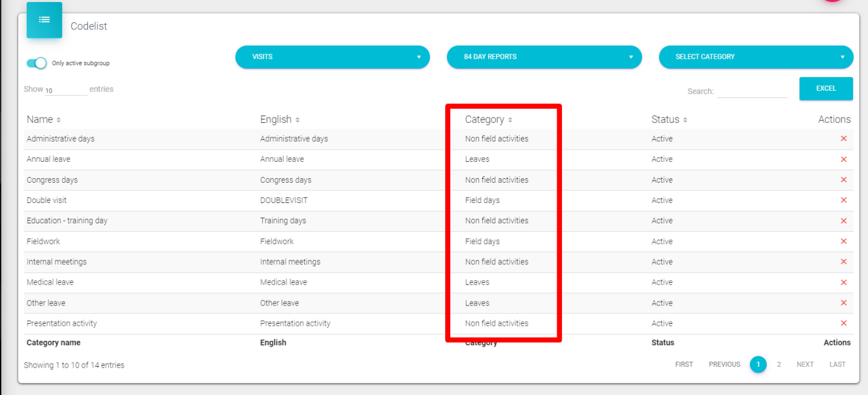This screenshot has height=395, width=868.
Task: Jump to the Last page
Action: (837, 364)
